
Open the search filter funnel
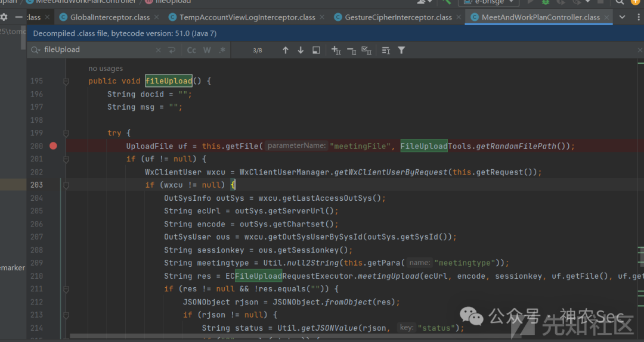coord(401,50)
